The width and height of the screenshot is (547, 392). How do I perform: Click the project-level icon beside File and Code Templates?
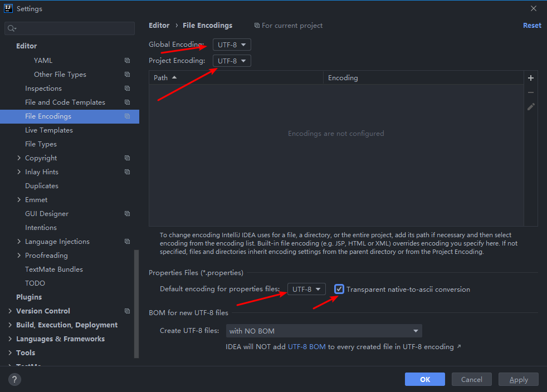coord(128,102)
